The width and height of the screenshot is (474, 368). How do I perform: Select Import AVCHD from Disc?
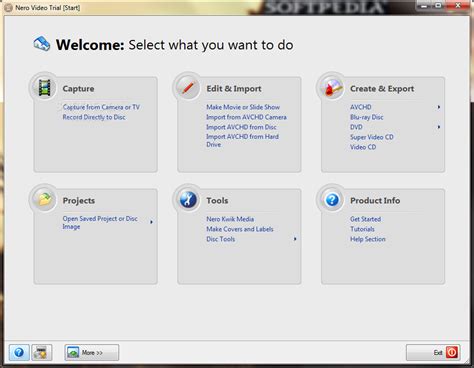coord(241,127)
